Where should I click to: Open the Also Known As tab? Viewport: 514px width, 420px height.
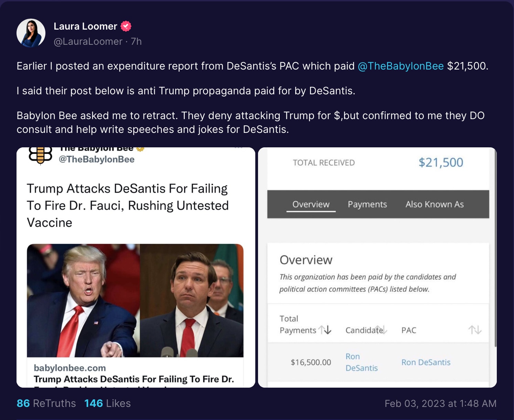tap(435, 204)
